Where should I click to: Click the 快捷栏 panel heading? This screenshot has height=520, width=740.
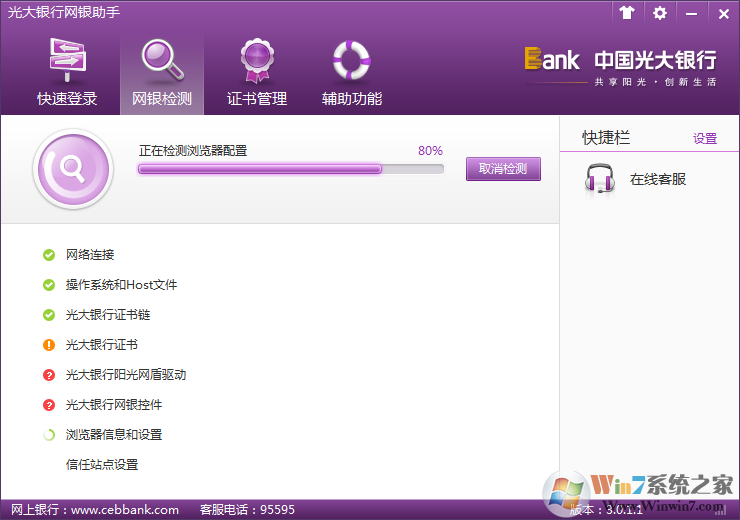606,138
